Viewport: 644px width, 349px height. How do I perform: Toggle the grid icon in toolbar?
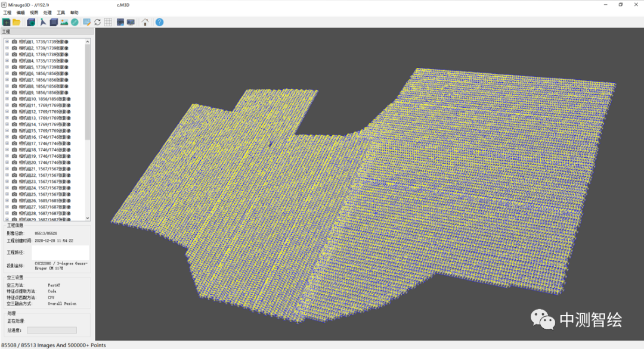(x=108, y=22)
